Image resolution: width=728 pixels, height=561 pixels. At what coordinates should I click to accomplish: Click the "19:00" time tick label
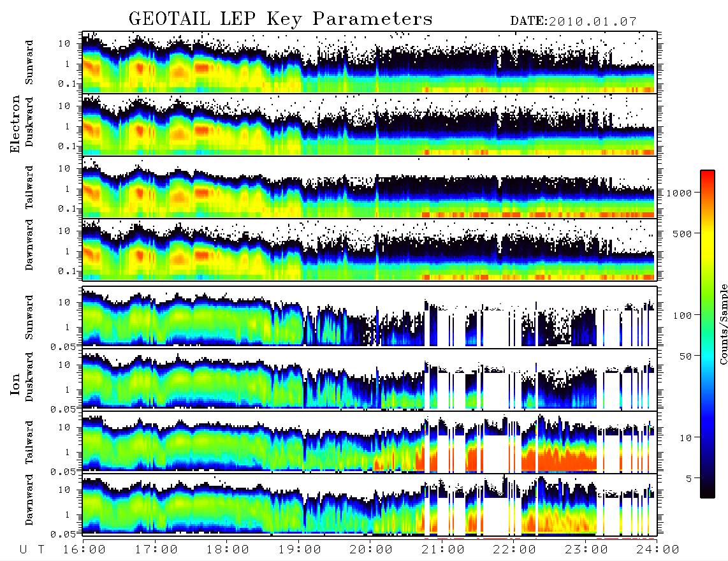(x=300, y=550)
